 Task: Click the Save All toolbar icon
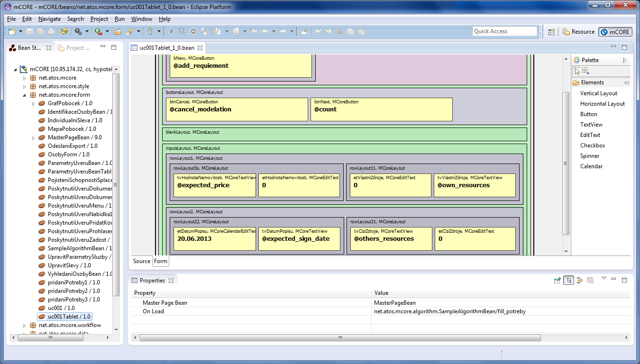tap(40, 31)
